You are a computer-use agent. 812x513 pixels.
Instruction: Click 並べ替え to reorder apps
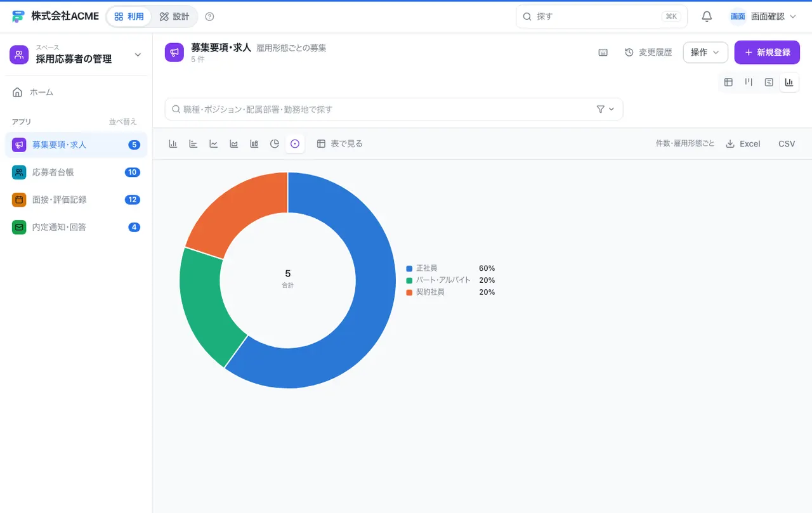click(122, 122)
